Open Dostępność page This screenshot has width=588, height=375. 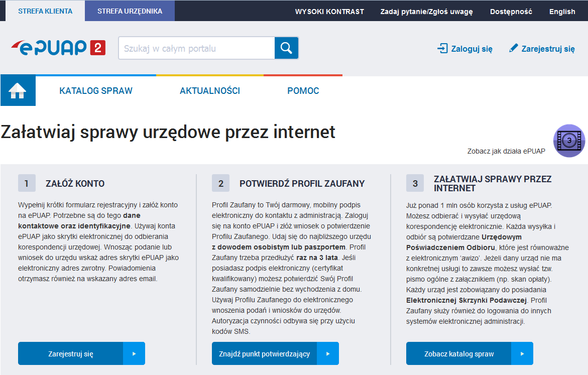point(511,12)
